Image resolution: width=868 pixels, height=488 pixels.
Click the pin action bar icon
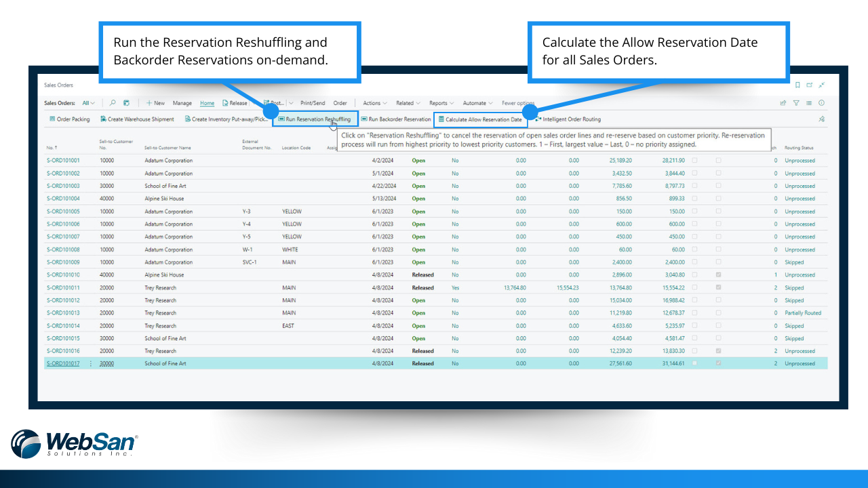pyautogui.click(x=821, y=119)
